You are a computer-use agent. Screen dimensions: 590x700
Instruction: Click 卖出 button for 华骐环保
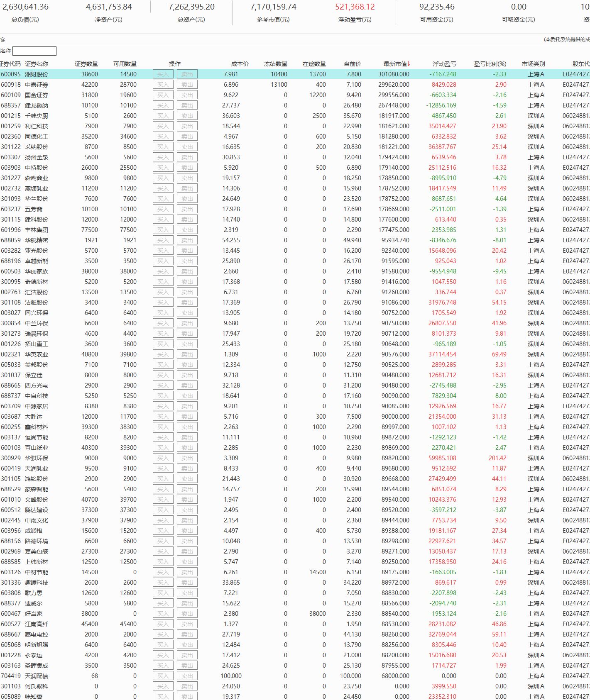(187, 458)
